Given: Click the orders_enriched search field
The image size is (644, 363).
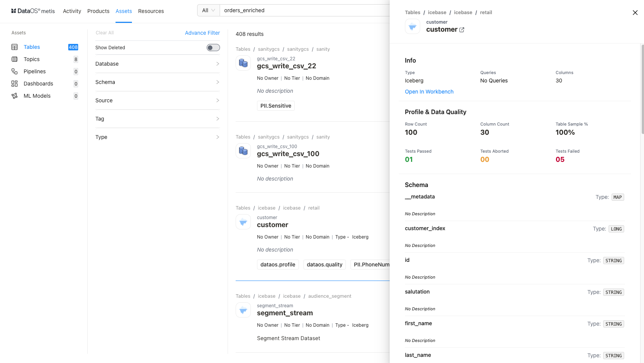Looking at the screenshot, I should point(305,10).
